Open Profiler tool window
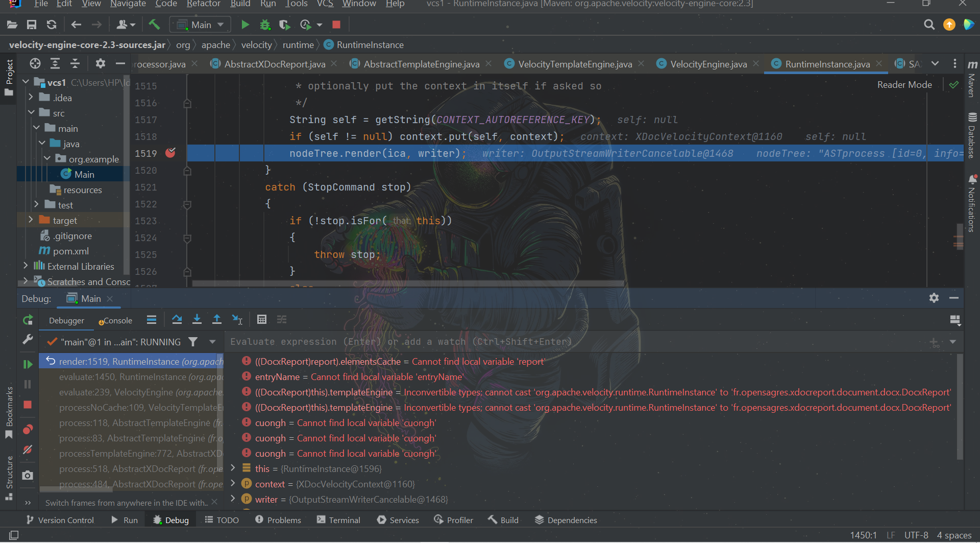Screen dimensions: 980x543 tap(453, 520)
